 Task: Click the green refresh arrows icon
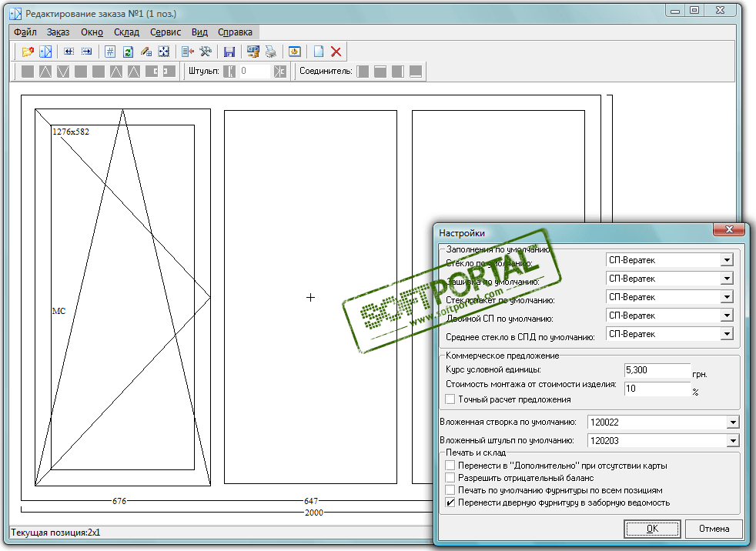128,51
